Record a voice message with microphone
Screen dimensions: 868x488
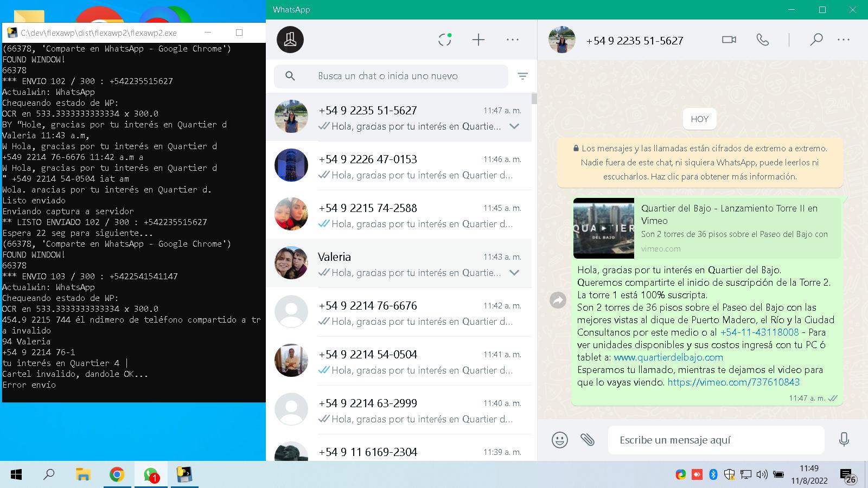[844, 439]
